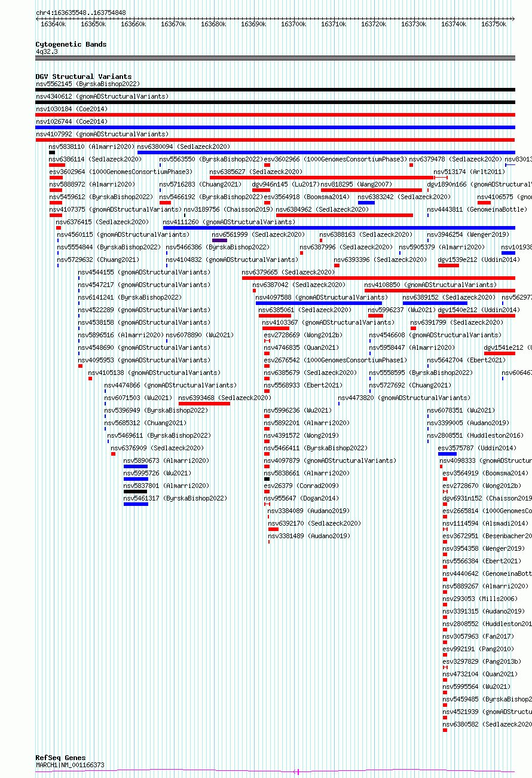Click the nsv6380094 (Sedlazeck2020) label
The image size is (532, 778).
[184, 147]
